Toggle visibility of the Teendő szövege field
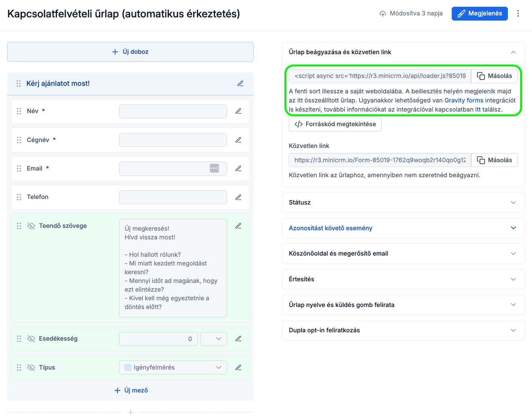This screenshot has height=419, width=532. 31,226
